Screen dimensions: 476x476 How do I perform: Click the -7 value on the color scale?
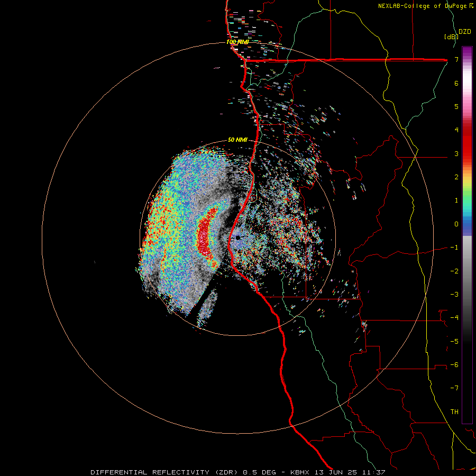(x=454, y=388)
